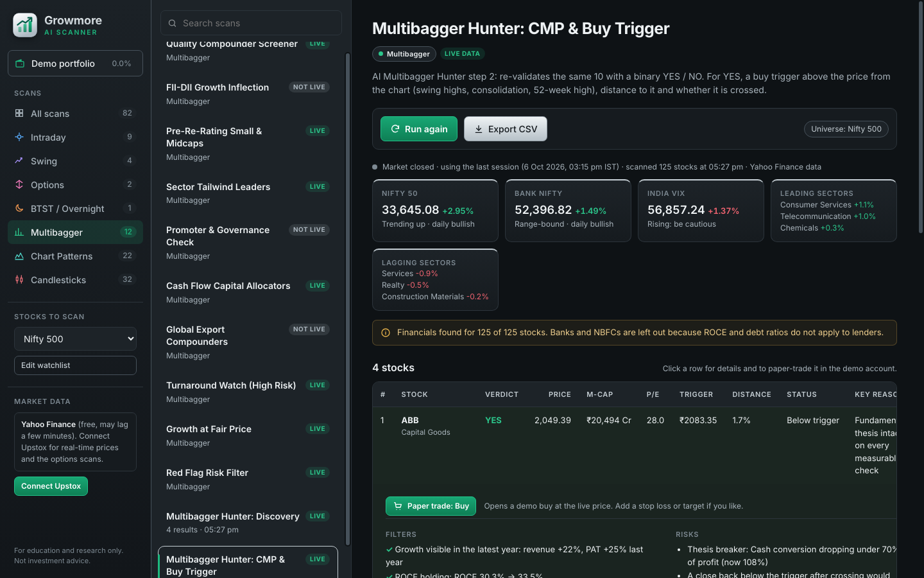
Task: Click the search magnifier icon
Action: click(x=172, y=23)
